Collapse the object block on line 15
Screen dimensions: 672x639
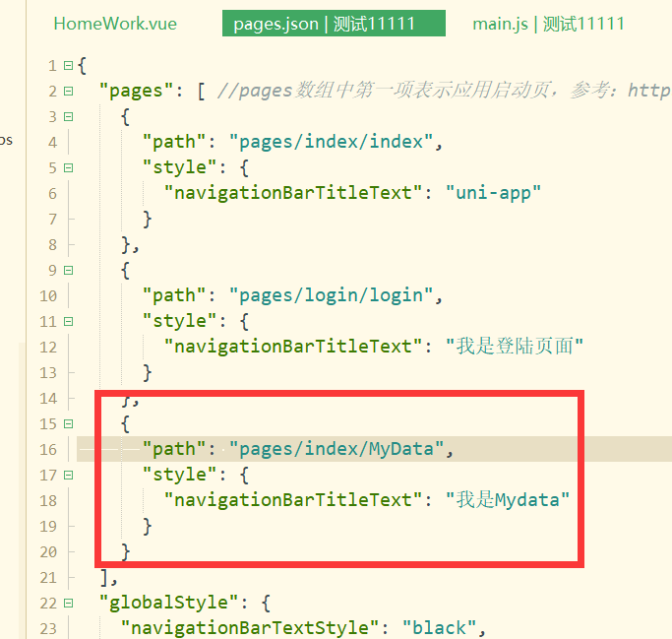(68, 423)
